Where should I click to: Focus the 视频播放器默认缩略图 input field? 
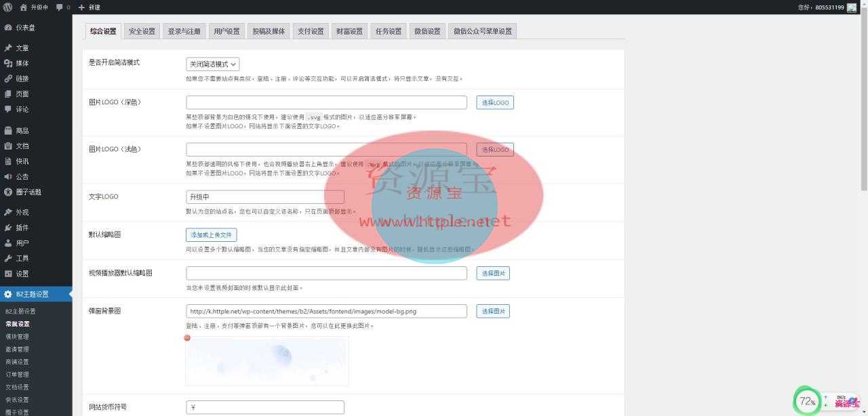[x=327, y=273]
